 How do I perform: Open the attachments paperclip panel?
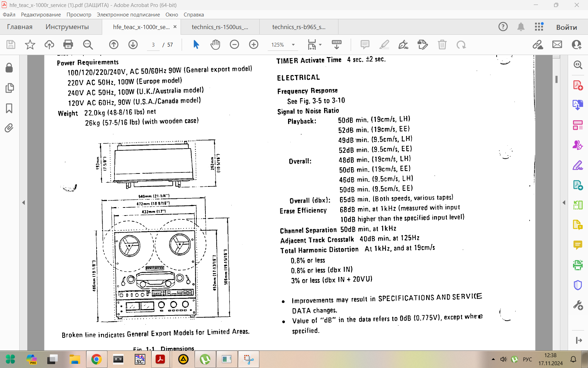pyautogui.click(x=9, y=128)
